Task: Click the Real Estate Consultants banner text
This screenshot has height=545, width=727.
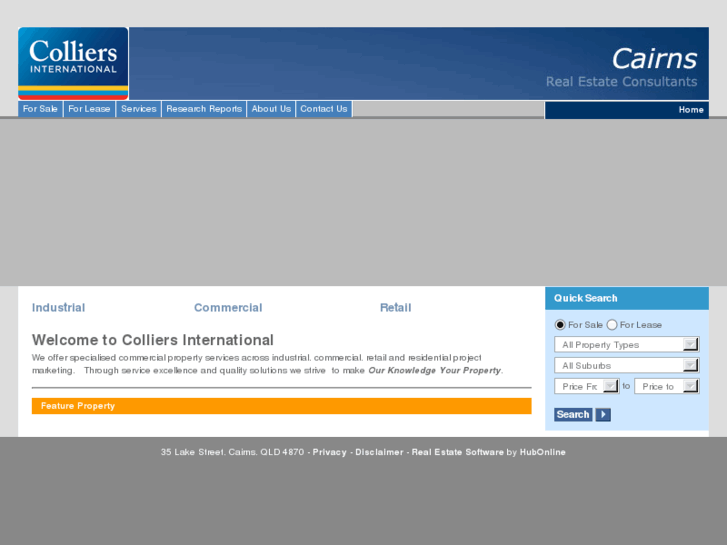Action: pyautogui.click(x=621, y=82)
